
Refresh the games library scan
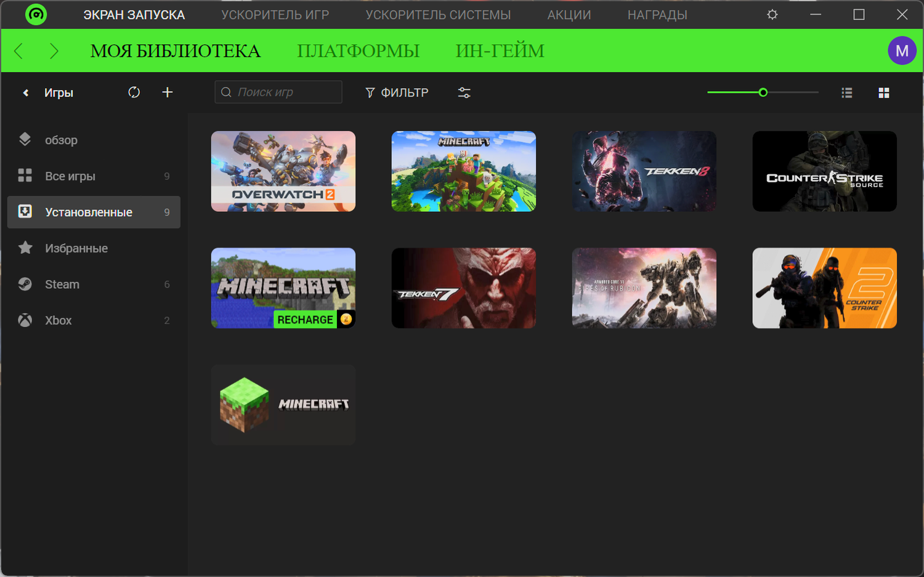[x=134, y=92]
